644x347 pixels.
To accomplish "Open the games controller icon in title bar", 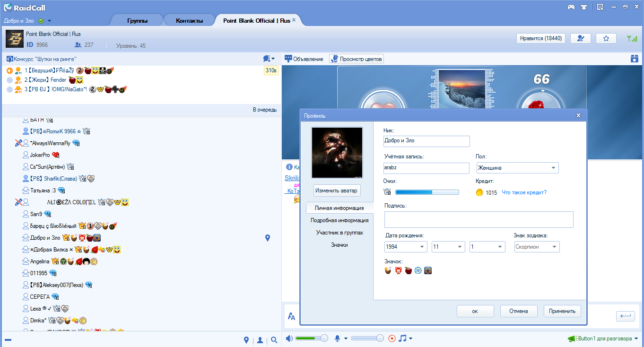I will (x=571, y=7).
